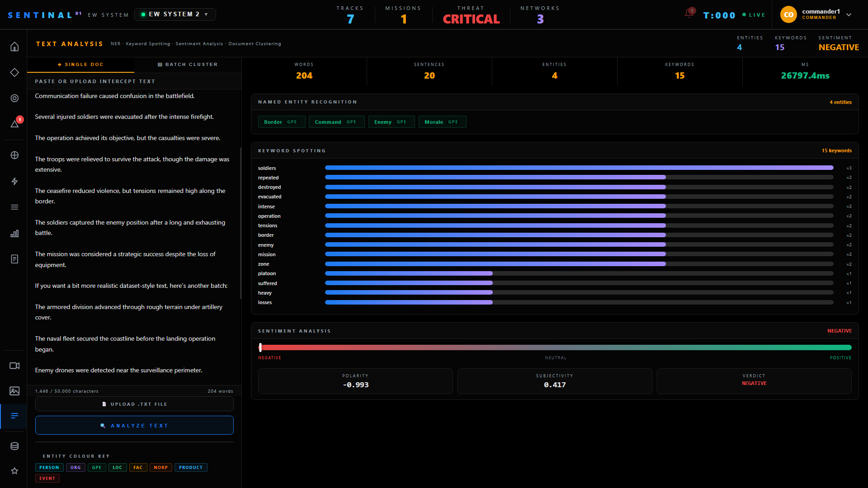Click the LIVE status indicator
Image resolution: width=868 pixels, height=488 pixels.
[754, 15]
